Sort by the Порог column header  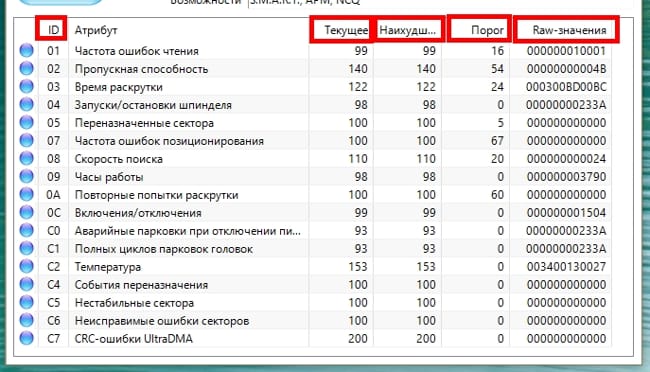[488, 30]
